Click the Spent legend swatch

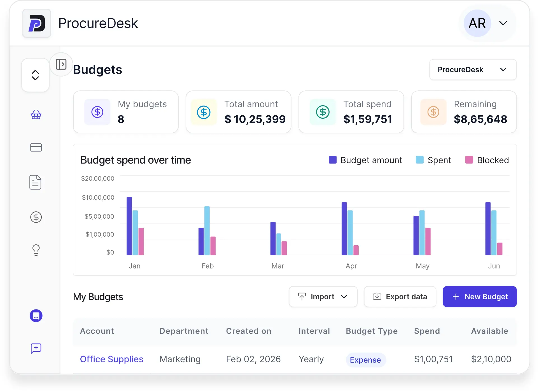click(x=419, y=160)
